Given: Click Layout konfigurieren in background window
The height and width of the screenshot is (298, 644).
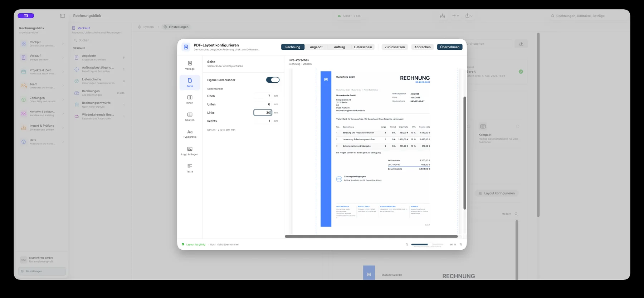Looking at the screenshot, I should [x=497, y=193].
